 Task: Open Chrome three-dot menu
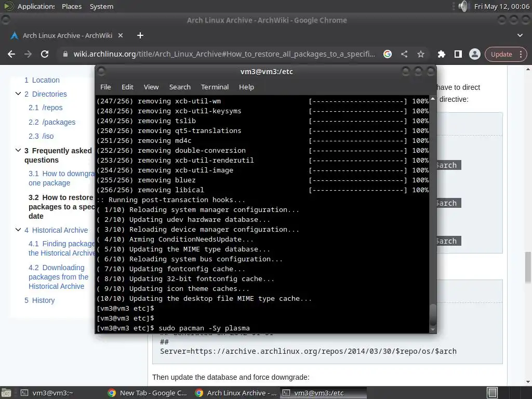click(521, 54)
